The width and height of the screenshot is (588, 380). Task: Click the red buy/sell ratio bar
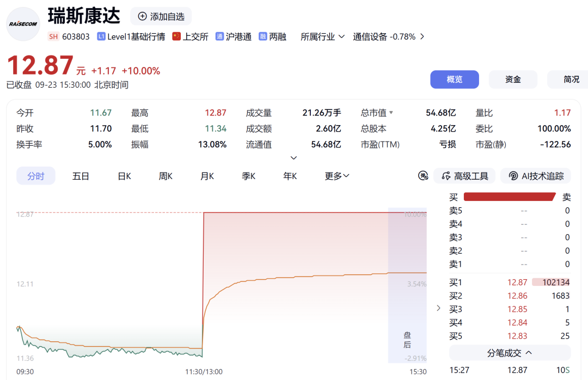point(510,197)
